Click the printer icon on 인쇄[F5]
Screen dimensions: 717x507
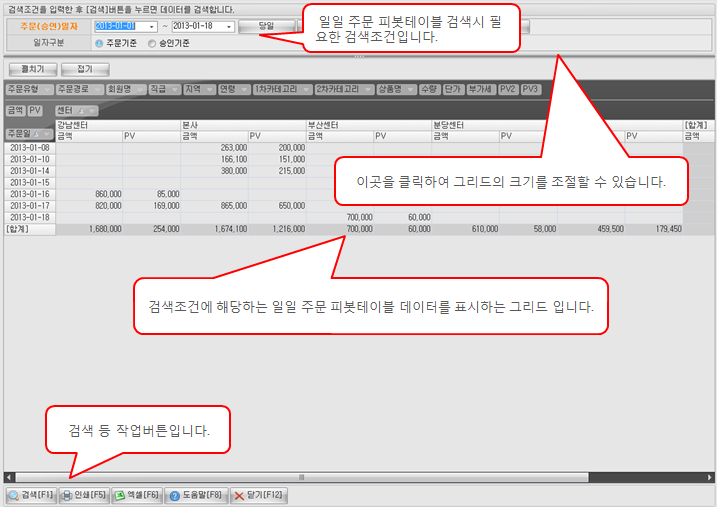click(x=67, y=496)
